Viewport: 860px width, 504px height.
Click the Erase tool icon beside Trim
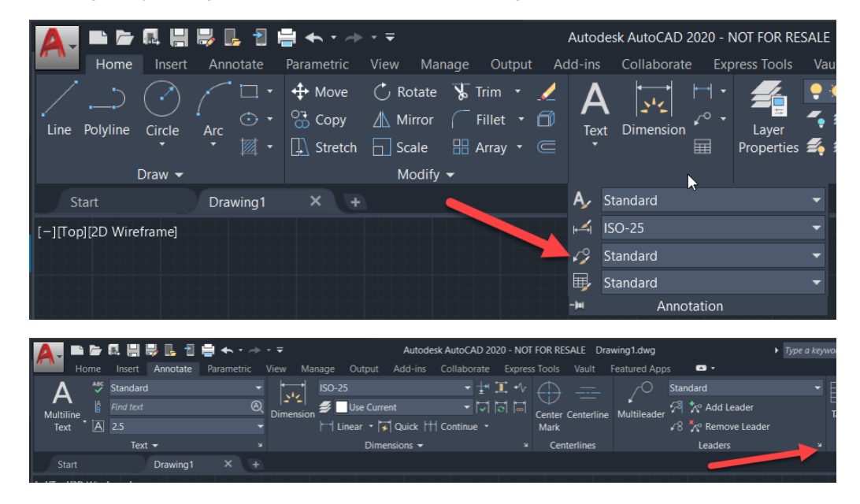tap(547, 91)
